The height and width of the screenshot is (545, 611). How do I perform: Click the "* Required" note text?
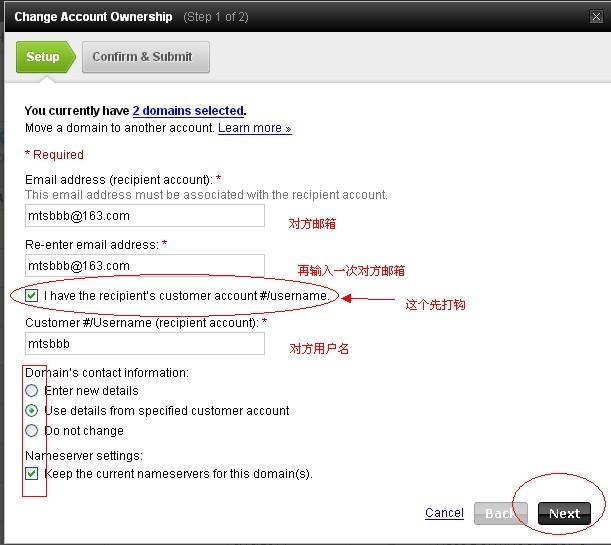pos(54,155)
